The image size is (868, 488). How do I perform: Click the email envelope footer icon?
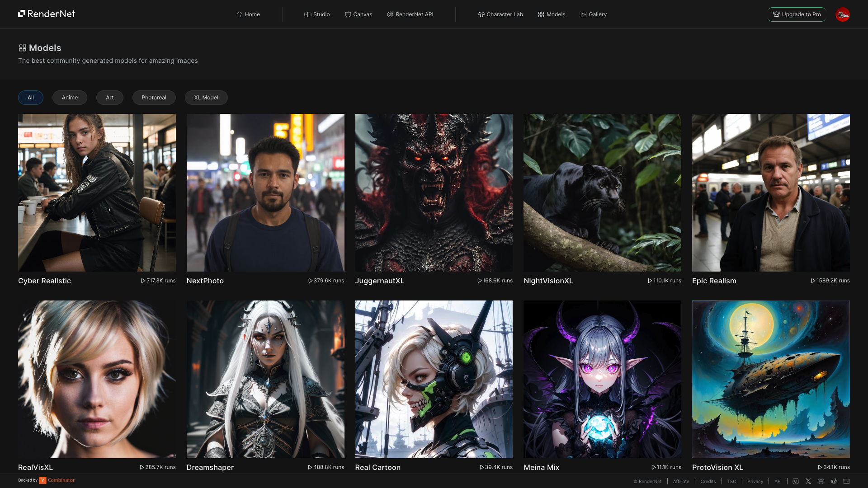(x=846, y=481)
